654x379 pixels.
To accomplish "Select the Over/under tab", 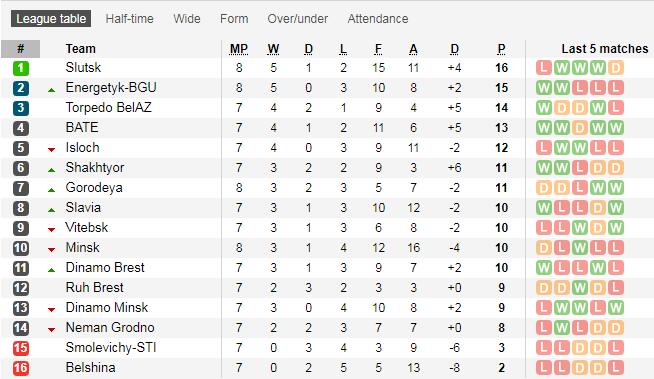I will click(x=297, y=19).
